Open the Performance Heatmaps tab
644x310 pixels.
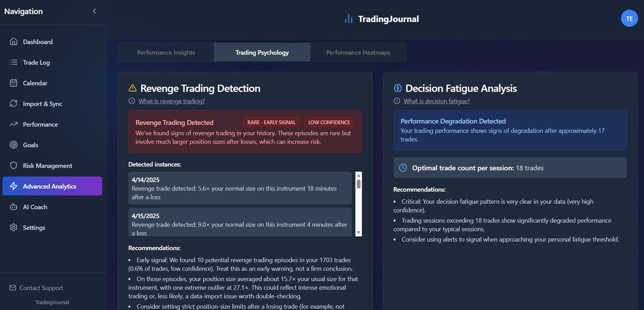click(x=358, y=52)
